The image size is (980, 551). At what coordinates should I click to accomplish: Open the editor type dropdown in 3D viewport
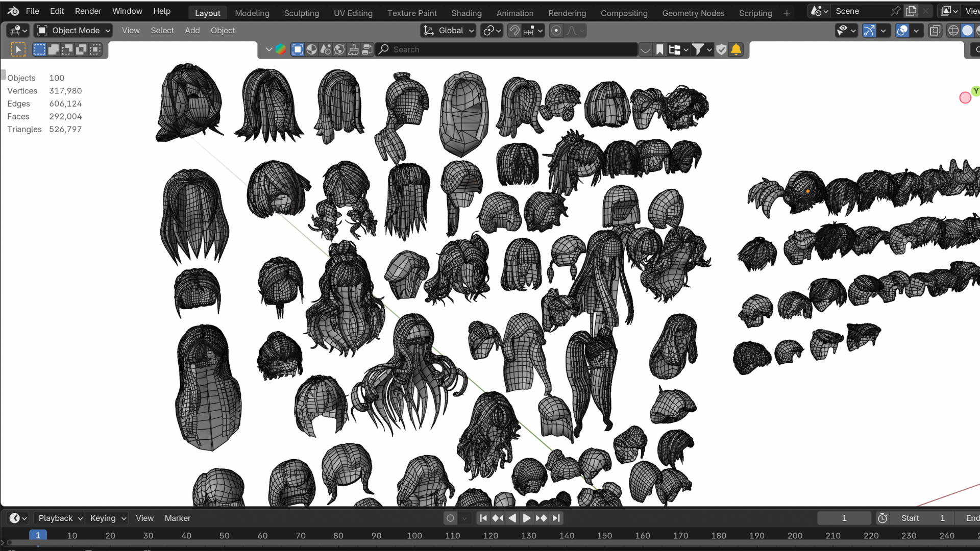click(x=18, y=31)
